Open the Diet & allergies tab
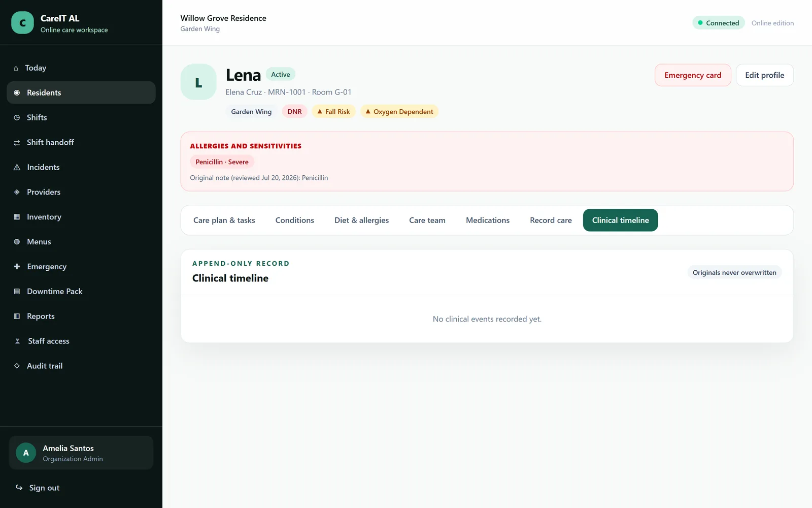 [x=362, y=220]
